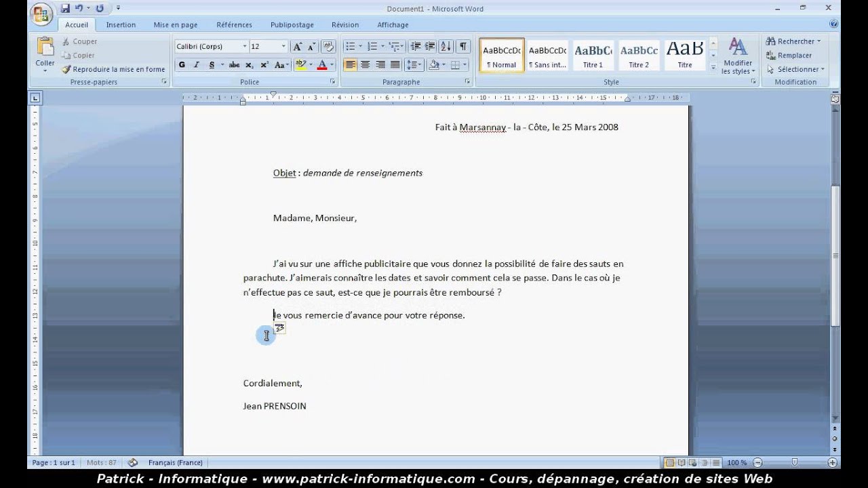868x488 pixels.
Task: Open the Révision tab
Action: [x=345, y=25]
